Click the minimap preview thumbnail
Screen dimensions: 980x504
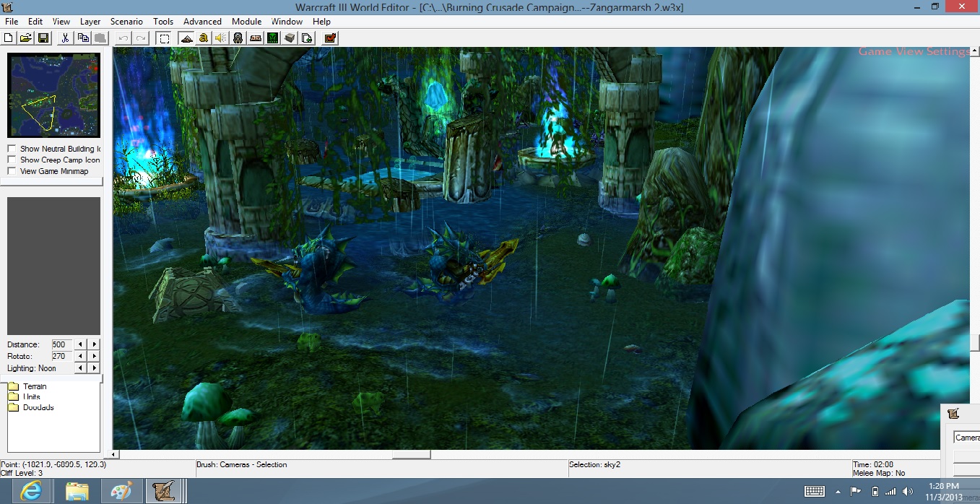coord(54,95)
